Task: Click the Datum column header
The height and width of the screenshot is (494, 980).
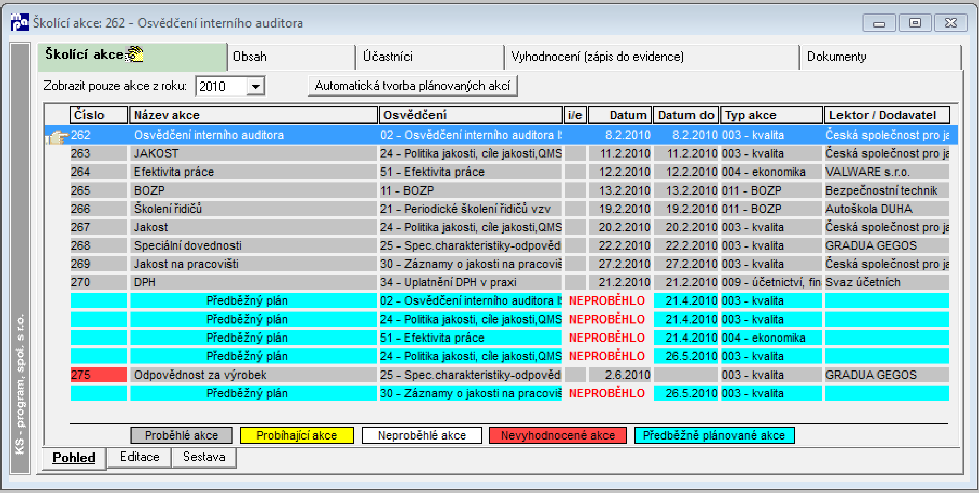Action: pos(620,115)
